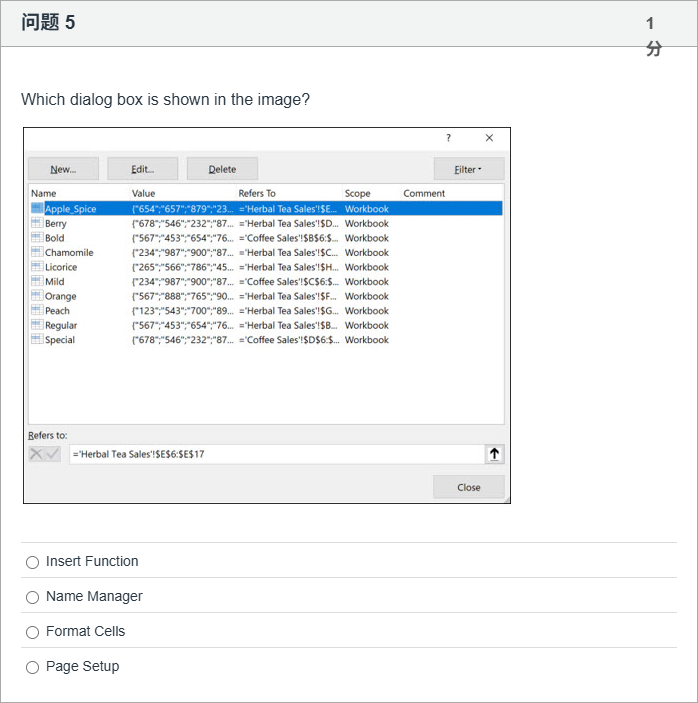The height and width of the screenshot is (703, 698).
Task: Click the cancel X icon beside Refers to
Action: click(37, 454)
